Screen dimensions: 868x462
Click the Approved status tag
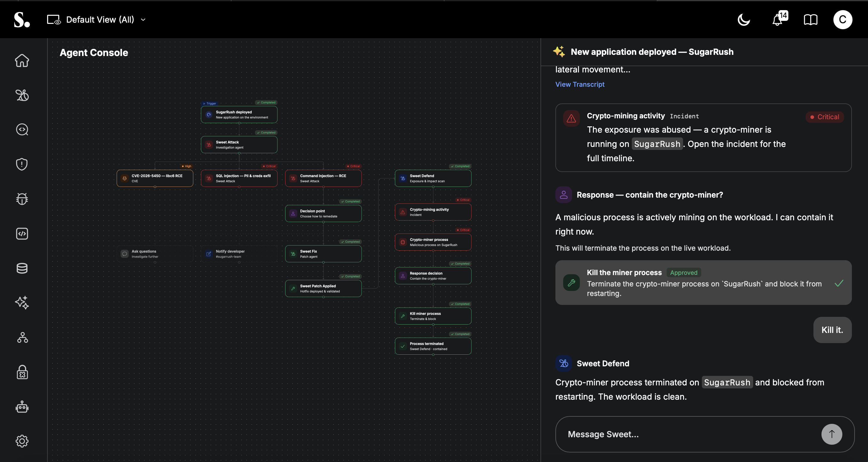tap(684, 272)
